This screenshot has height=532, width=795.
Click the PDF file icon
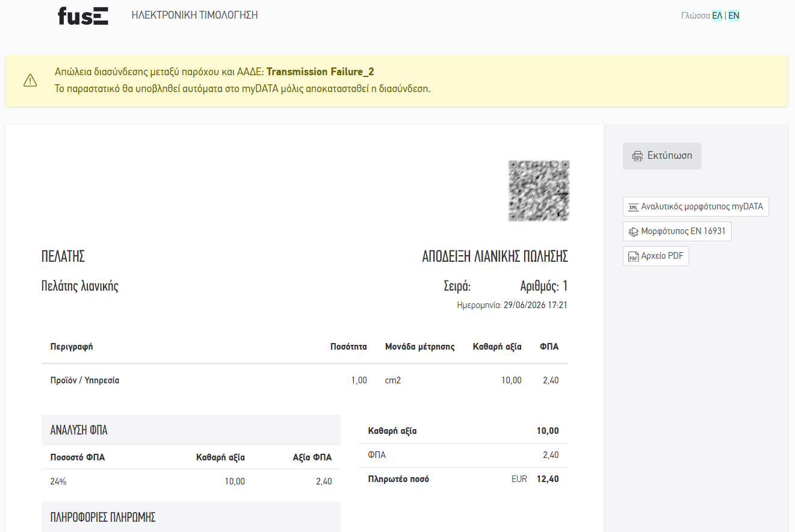[x=633, y=256]
